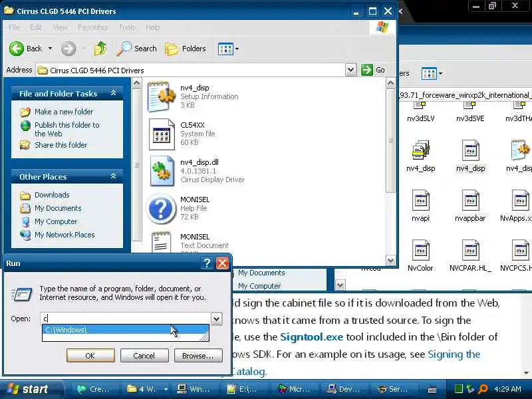Viewport: 532px width, 399px height.
Task: Switch to the Win... taskbar button
Action: pos(194,389)
